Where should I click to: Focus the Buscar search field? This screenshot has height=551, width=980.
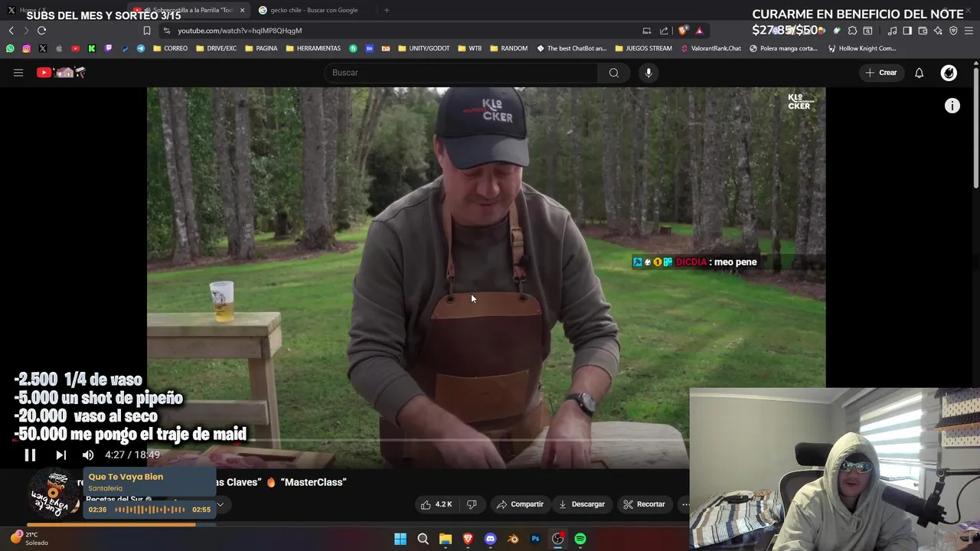(461, 73)
